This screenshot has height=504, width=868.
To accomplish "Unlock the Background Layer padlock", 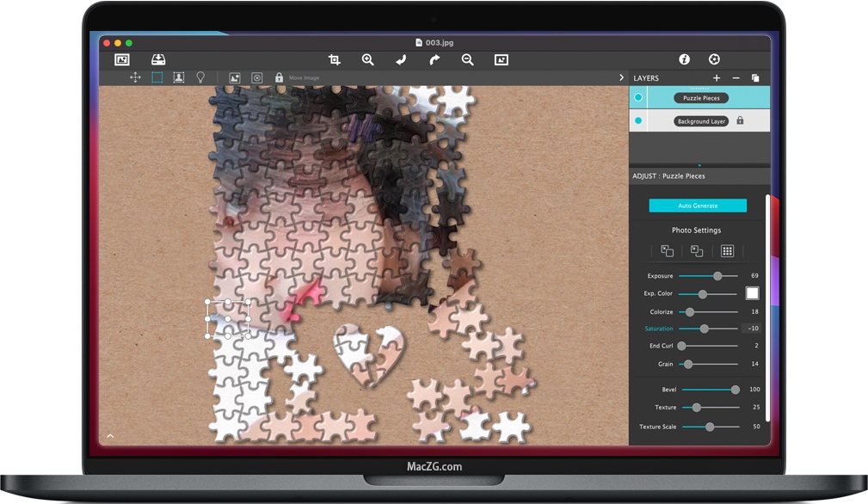I will tap(741, 121).
